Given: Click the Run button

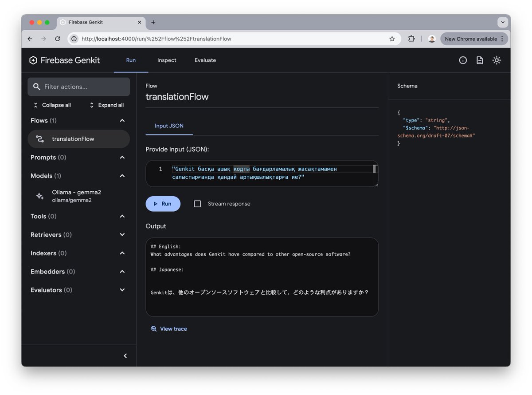Looking at the screenshot, I should tap(163, 204).
